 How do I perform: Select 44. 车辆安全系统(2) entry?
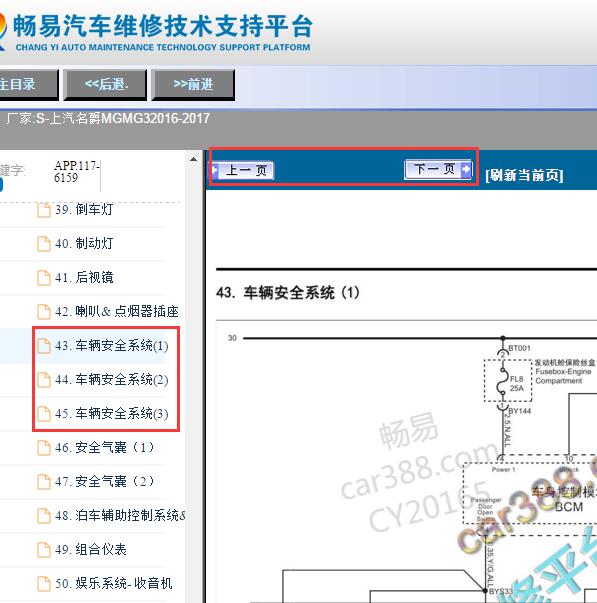click(x=112, y=380)
